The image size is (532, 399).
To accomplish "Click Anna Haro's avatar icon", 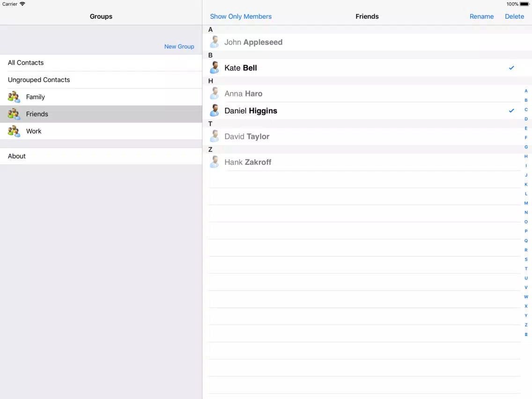I will click(x=214, y=93).
